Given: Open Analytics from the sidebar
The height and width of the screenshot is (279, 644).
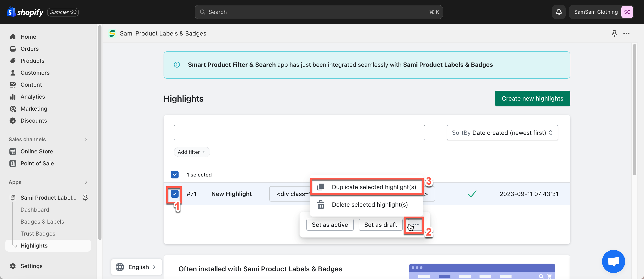Looking at the screenshot, I should tap(33, 97).
